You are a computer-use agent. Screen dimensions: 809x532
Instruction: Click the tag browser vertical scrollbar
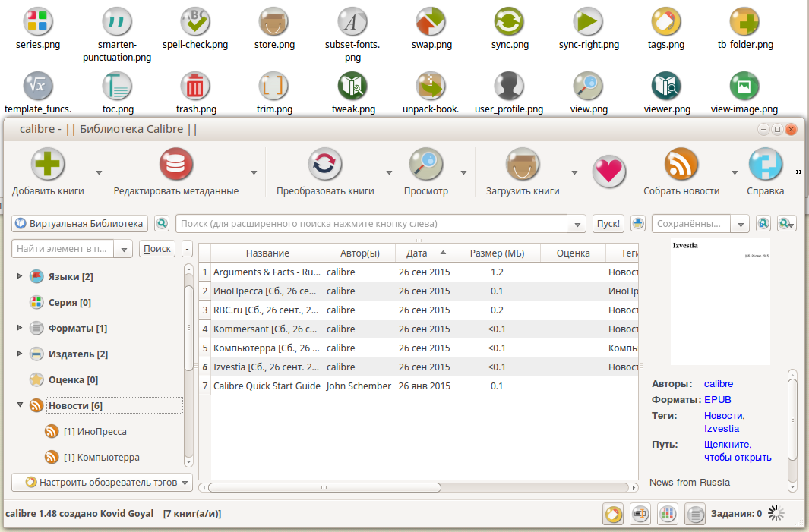[x=188, y=329]
